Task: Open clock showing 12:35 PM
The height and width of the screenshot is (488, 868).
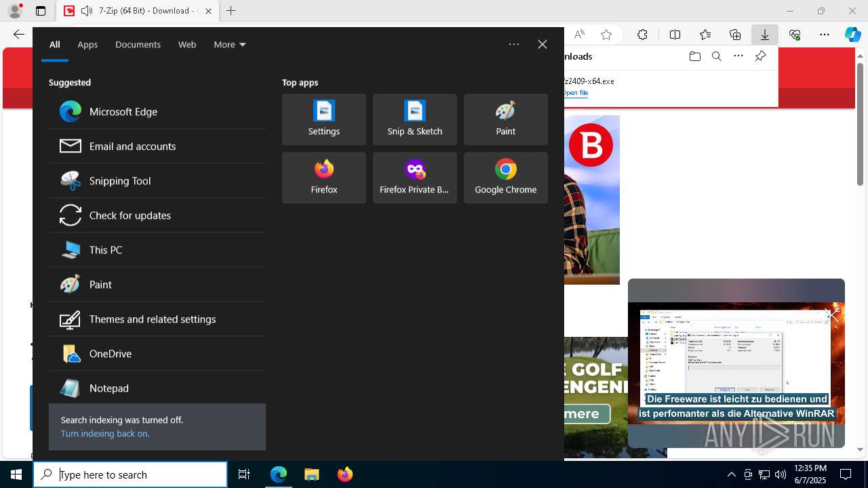Action: pyautogui.click(x=810, y=474)
